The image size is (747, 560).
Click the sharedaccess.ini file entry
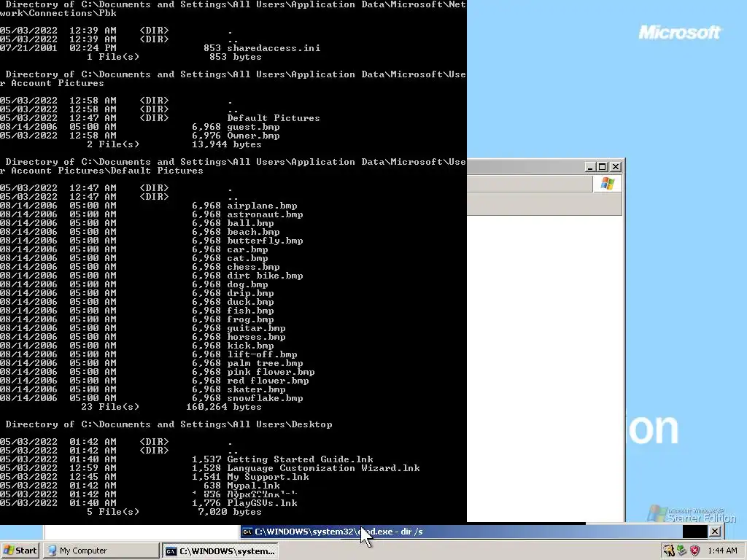[274, 48]
